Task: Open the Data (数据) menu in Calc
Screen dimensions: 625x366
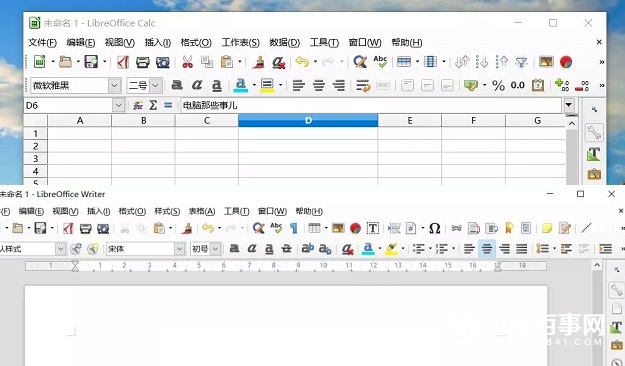Action: pos(284,42)
